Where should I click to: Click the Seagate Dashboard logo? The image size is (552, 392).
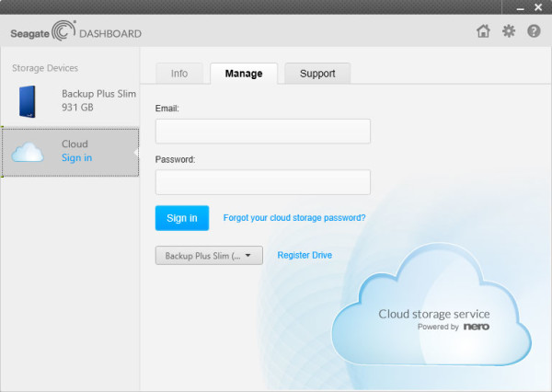[76, 31]
